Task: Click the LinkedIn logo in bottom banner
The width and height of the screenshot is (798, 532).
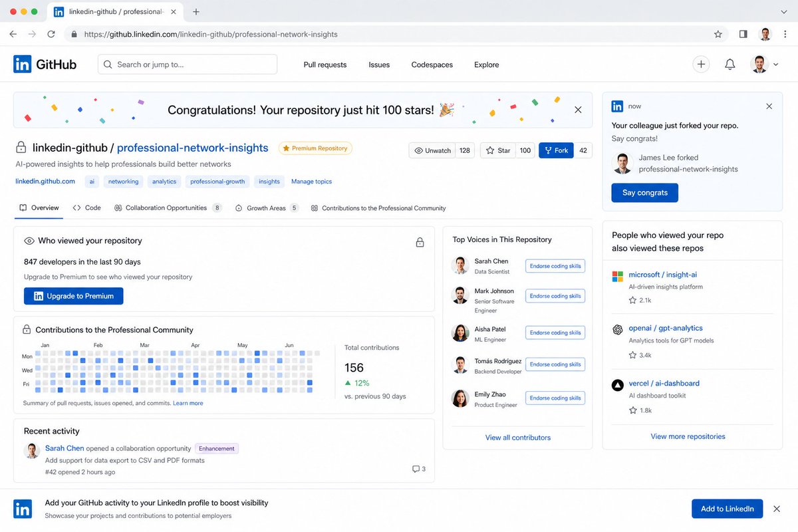Action: click(23, 509)
